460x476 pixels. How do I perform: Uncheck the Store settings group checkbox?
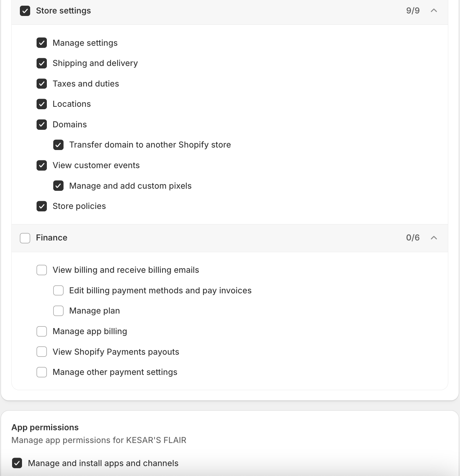[x=25, y=11]
